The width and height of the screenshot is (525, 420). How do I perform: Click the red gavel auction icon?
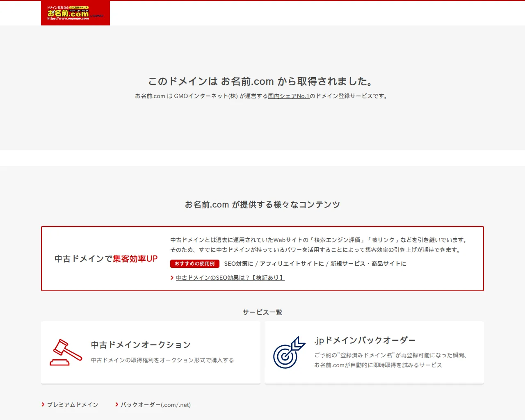click(66, 352)
